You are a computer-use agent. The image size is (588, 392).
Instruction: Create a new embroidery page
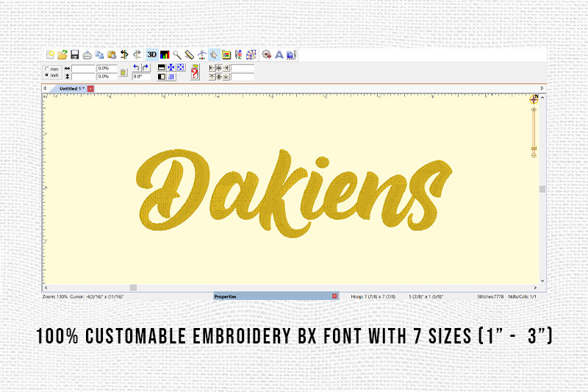point(50,54)
